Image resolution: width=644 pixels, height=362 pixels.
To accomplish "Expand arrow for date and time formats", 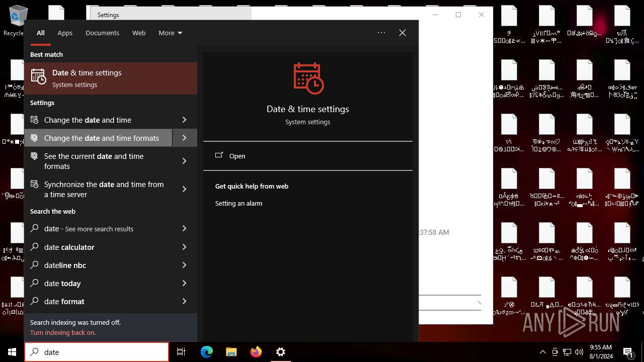I will 185,138.
